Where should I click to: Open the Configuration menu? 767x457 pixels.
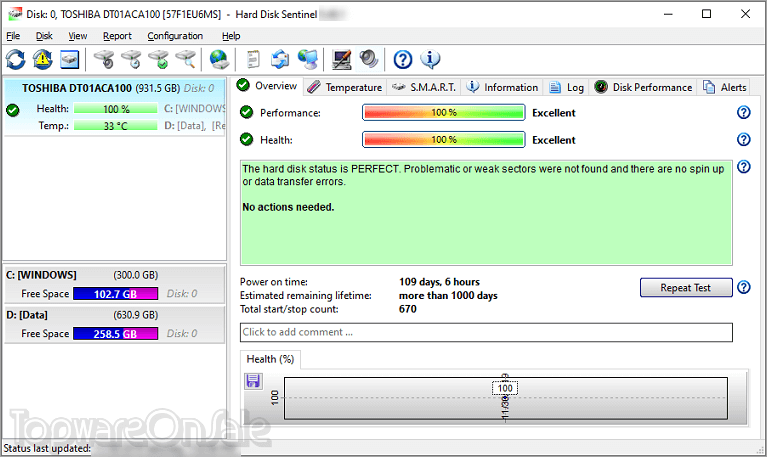pos(175,36)
